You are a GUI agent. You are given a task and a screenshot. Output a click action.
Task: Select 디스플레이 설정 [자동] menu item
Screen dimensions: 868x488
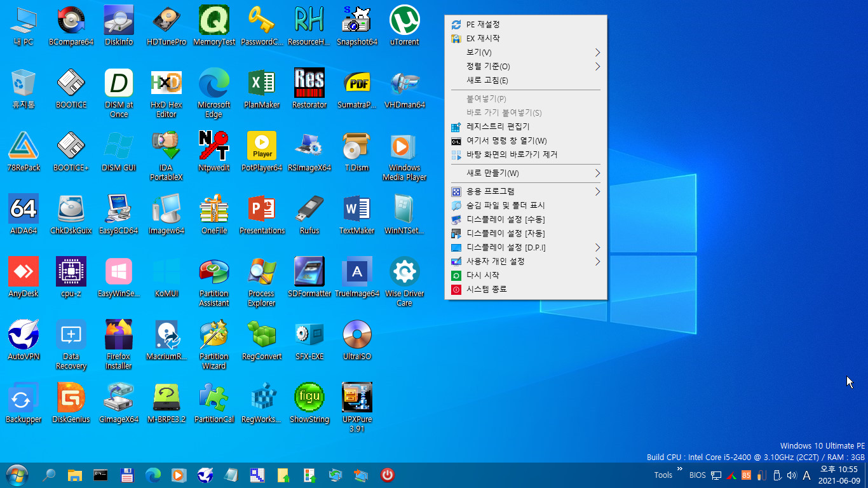click(526, 233)
